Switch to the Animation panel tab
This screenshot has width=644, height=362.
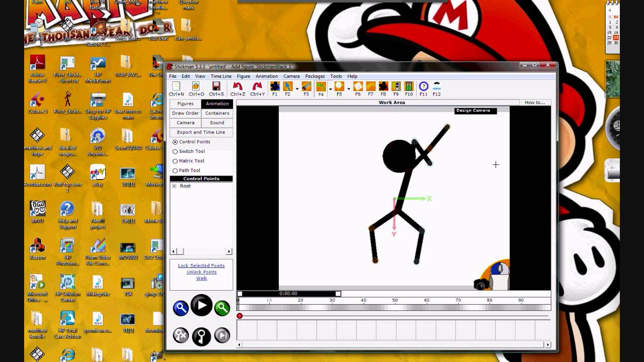(x=217, y=104)
